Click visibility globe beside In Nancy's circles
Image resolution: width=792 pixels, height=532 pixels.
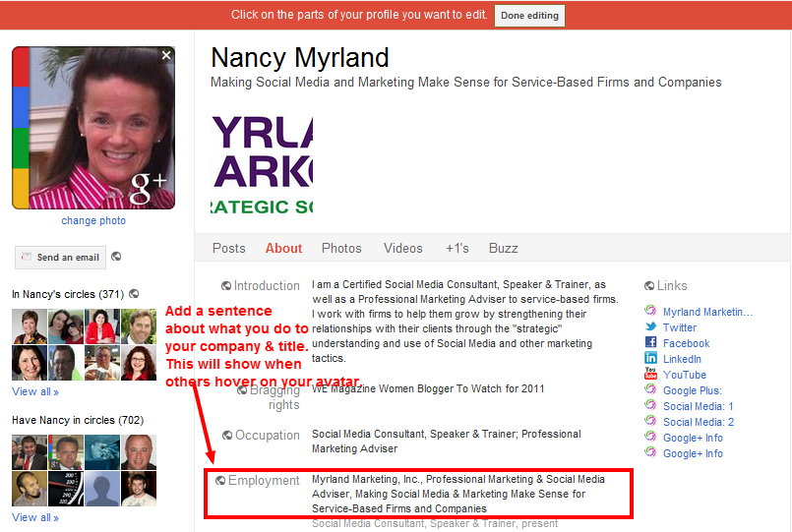(x=134, y=293)
